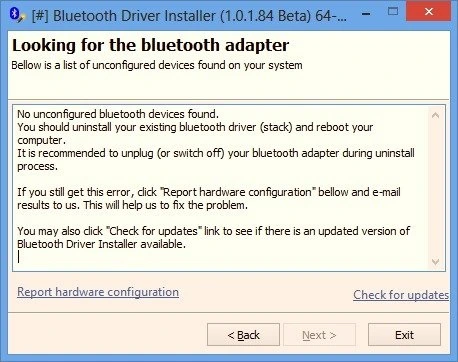Click the message box scroll up arrow
Screen dimensions: 458x362
click(x=435, y=115)
